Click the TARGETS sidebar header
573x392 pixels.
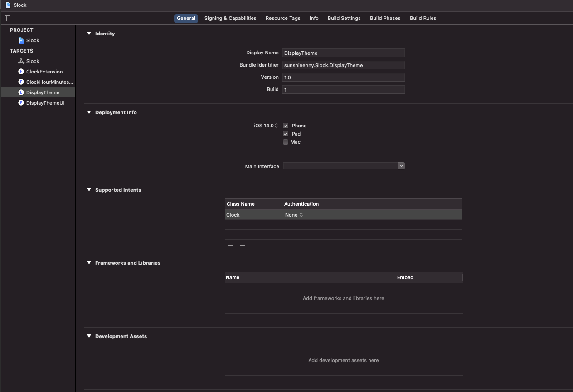[x=22, y=51]
